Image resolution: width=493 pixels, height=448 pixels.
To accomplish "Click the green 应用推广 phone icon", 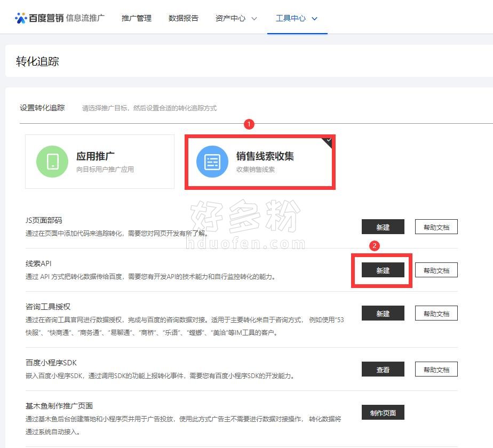I will coord(52,162).
